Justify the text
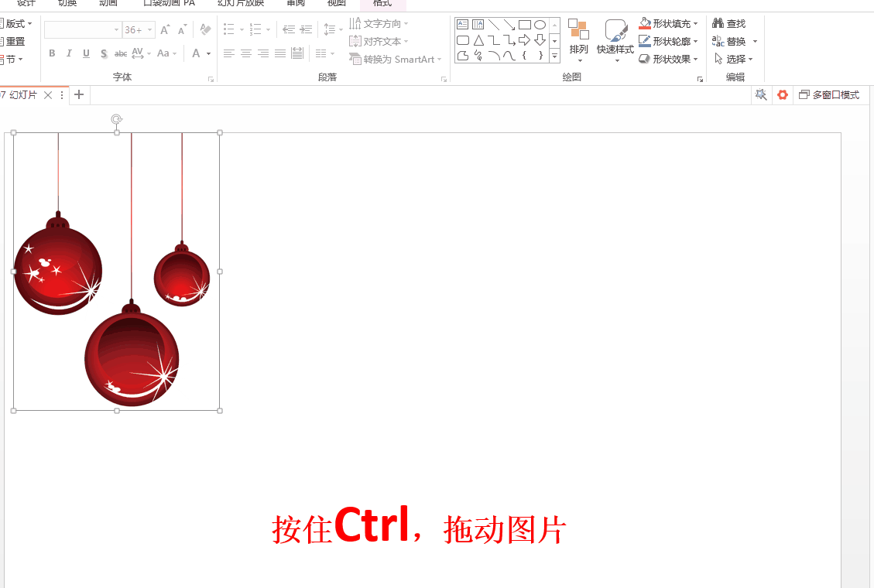Viewport: 874px width, 588px height. [x=280, y=53]
